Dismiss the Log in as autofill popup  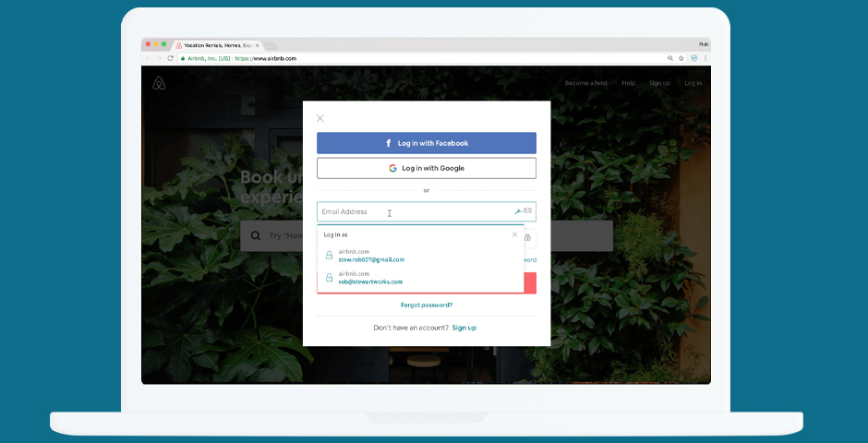pyautogui.click(x=514, y=234)
